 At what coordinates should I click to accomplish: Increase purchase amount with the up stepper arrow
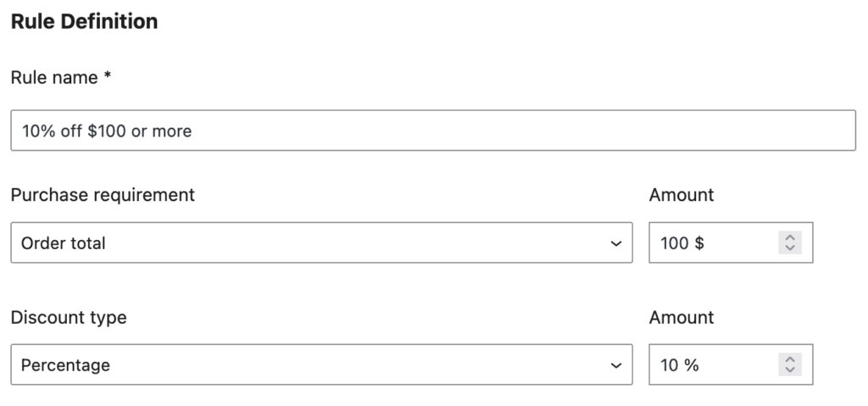[790, 238]
